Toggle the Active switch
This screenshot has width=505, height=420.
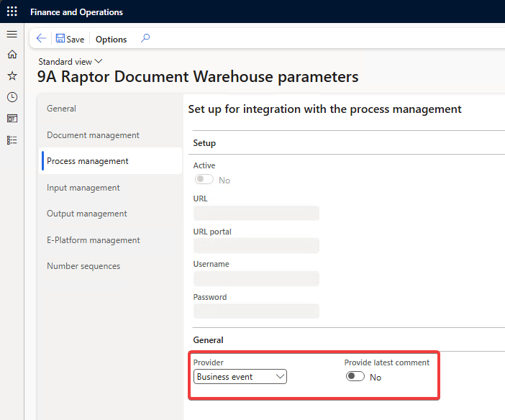[204, 181]
